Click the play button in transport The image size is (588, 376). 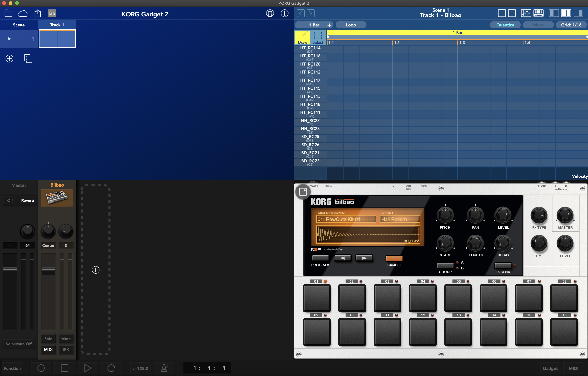tap(88, 368)
